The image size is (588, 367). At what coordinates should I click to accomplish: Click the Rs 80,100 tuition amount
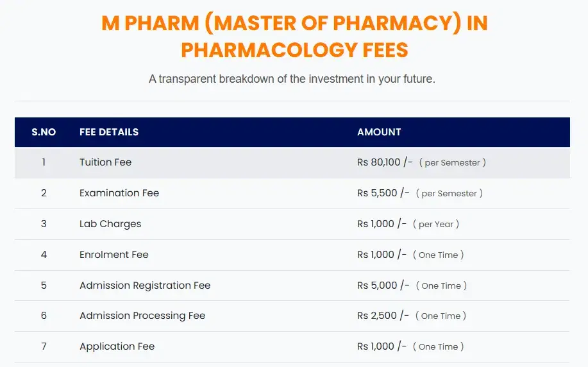point(385,162)
